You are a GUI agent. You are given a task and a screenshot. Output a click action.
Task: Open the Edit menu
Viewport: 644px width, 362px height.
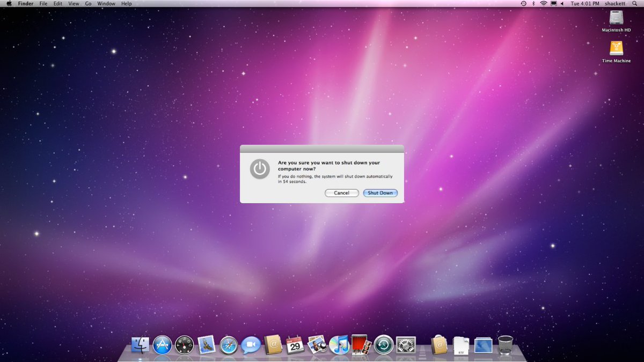(58, 4)
